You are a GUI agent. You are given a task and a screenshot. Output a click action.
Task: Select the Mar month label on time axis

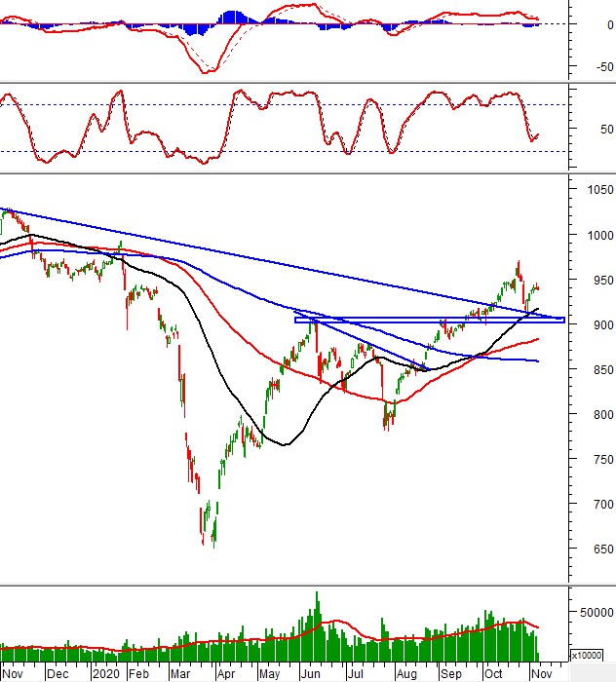180,673
